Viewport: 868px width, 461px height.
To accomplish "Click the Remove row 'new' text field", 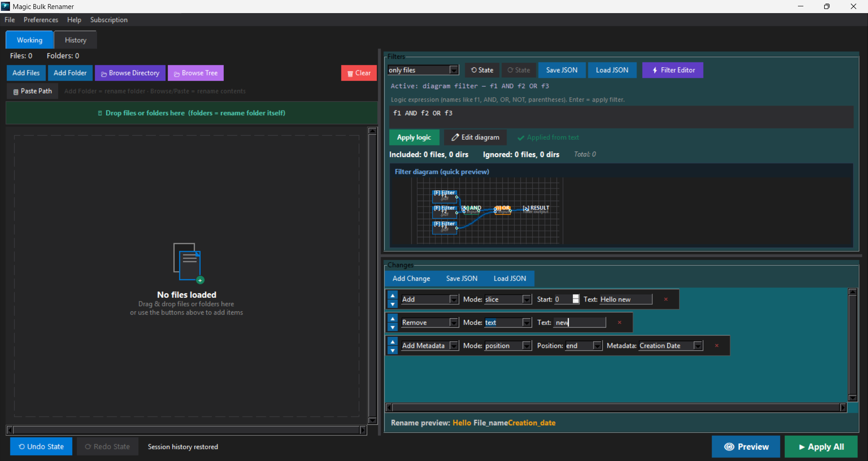I will click(580, 322).
